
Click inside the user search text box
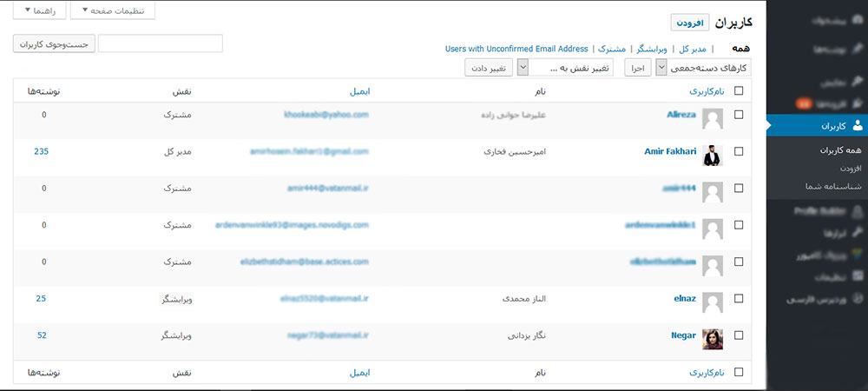click(x=161, y=43)
